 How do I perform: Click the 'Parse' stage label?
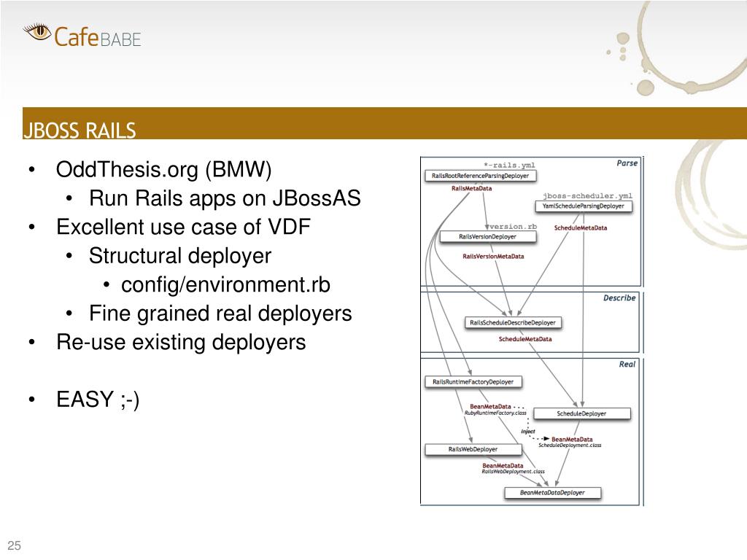pyautogui.click(x=627, y=163)
